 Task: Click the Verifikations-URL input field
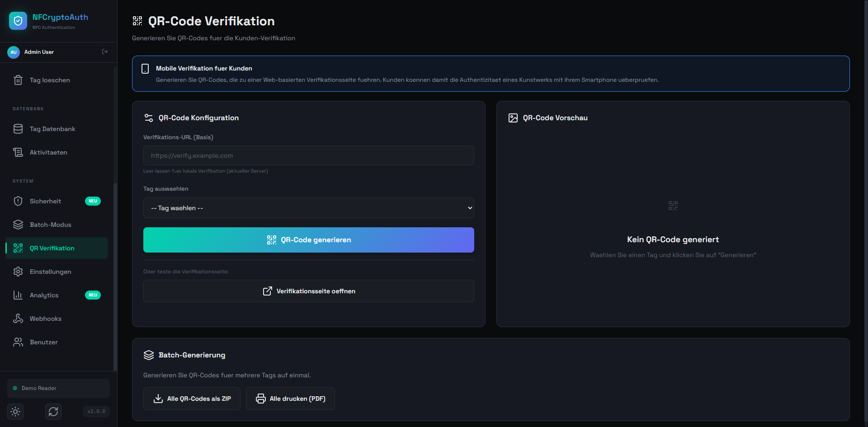tap(308, 155)
